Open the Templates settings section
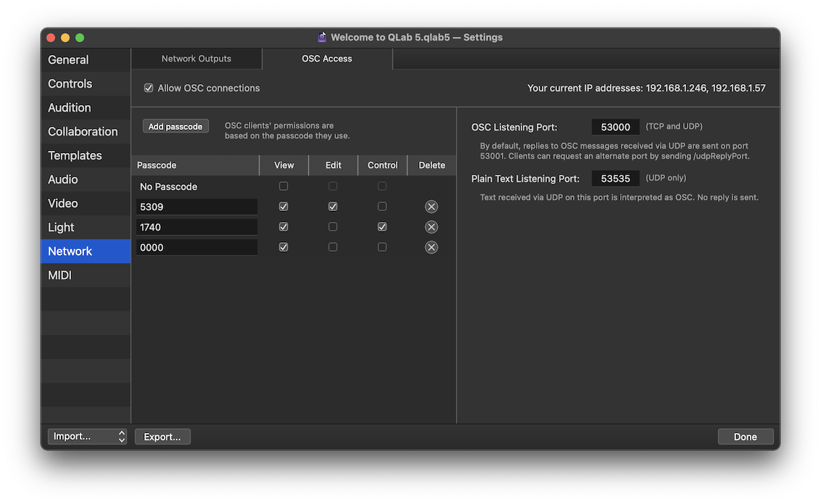Viewport: 821px width, 504px height. (x=75, y=155)
